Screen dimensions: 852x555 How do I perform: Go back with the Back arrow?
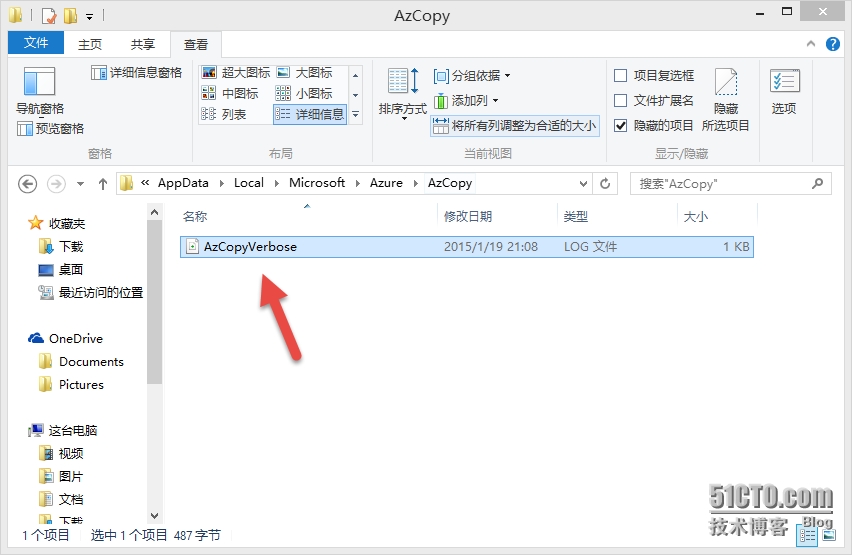coord(28,184)
